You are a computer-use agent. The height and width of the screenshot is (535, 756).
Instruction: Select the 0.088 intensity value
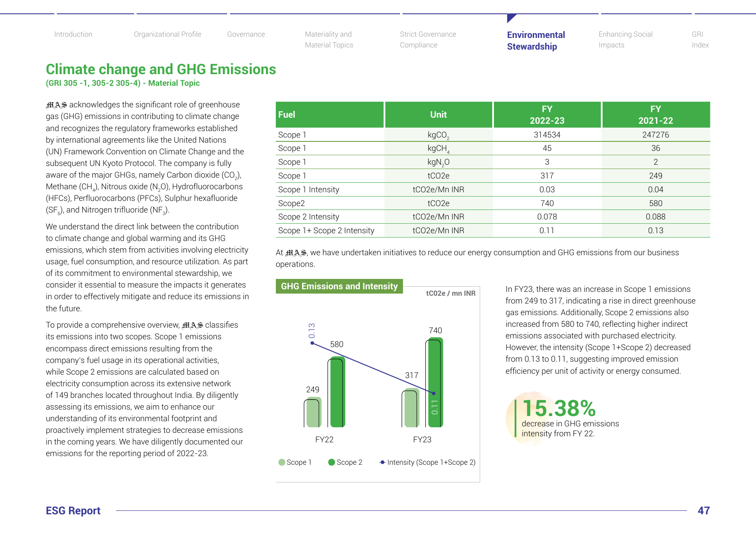pos(656,217)
